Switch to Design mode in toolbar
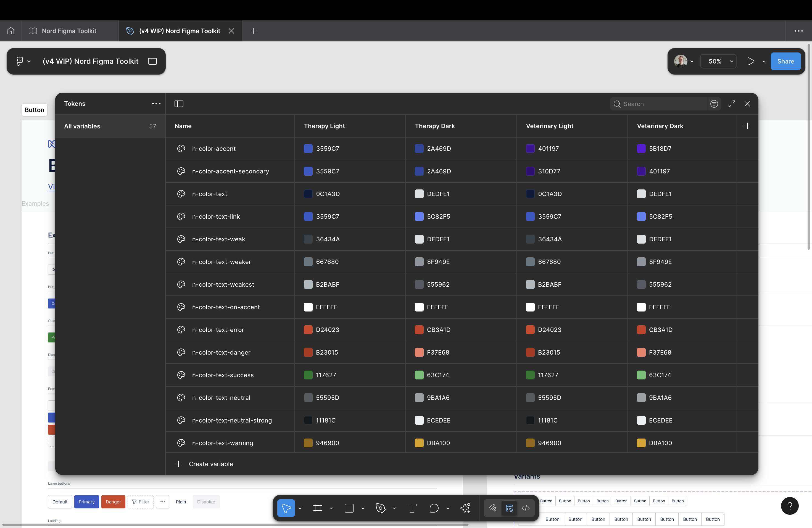 point(509,508)
